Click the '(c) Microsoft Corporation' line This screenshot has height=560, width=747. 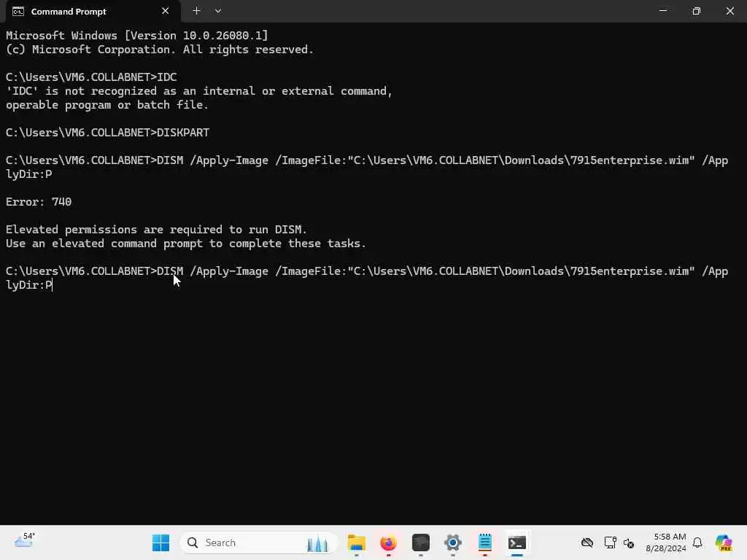160,50
